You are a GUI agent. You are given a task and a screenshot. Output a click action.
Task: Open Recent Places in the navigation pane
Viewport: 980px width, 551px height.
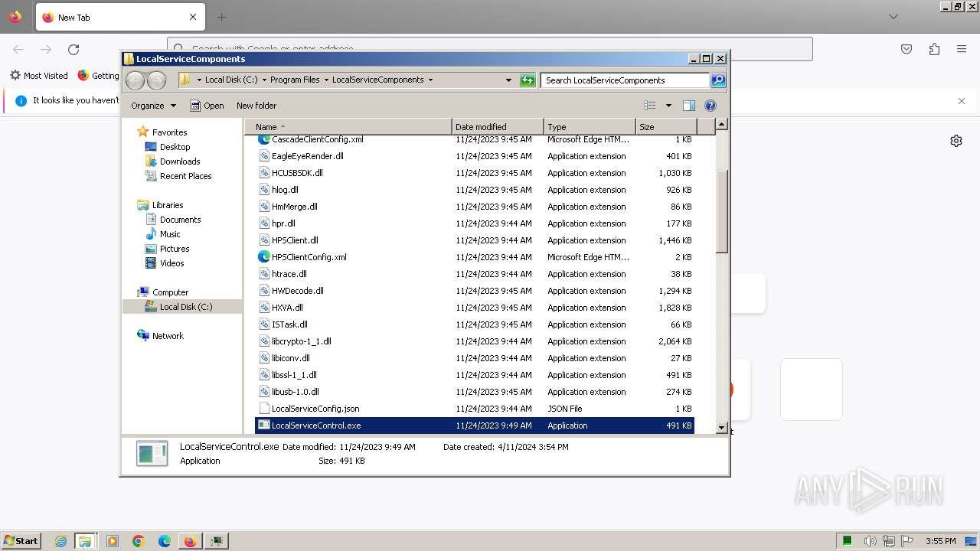185,176
